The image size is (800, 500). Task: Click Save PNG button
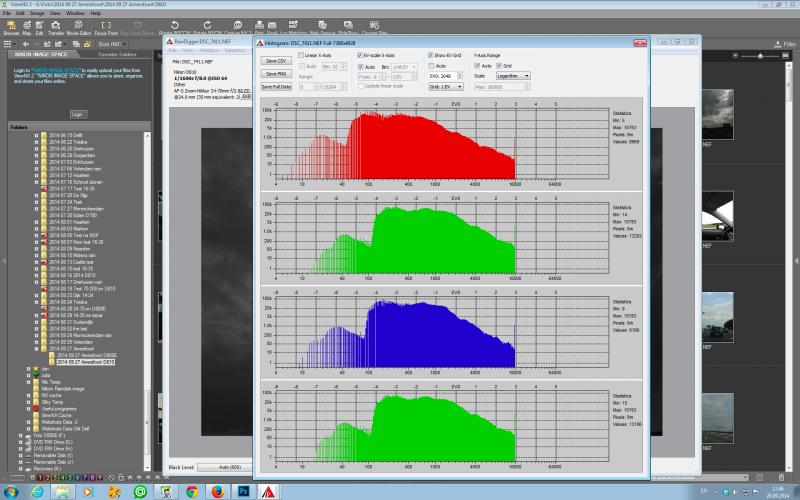276,74
